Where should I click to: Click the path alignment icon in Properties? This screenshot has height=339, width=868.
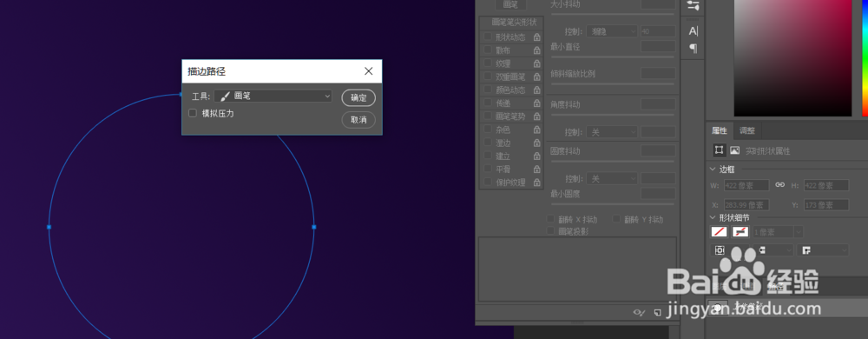click(719, 250)
